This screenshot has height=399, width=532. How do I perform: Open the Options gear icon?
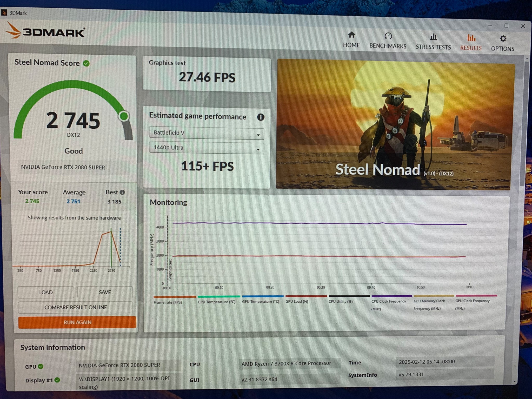[x=503, y=39]
